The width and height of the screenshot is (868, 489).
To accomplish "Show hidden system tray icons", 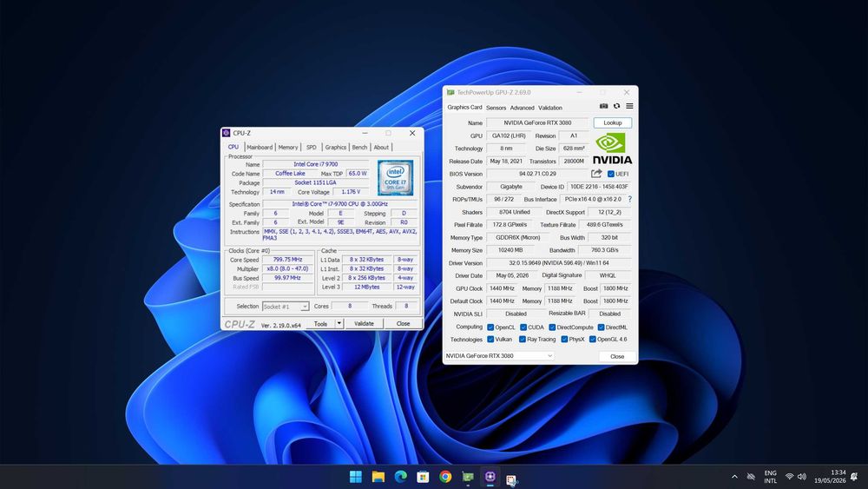I will click(x=734, y=476).
